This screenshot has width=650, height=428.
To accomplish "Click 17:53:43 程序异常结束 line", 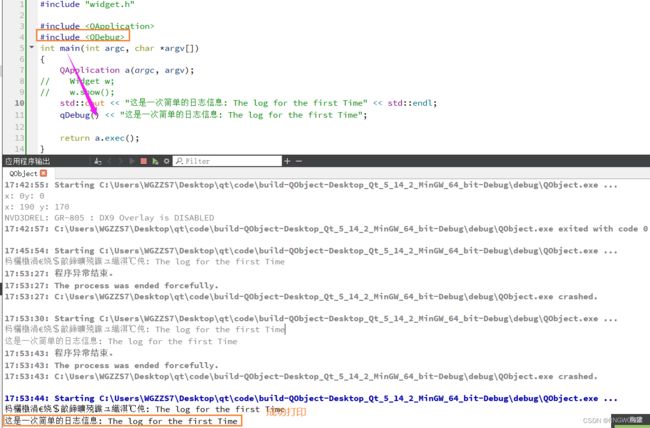I will click(x=59, y=353).
